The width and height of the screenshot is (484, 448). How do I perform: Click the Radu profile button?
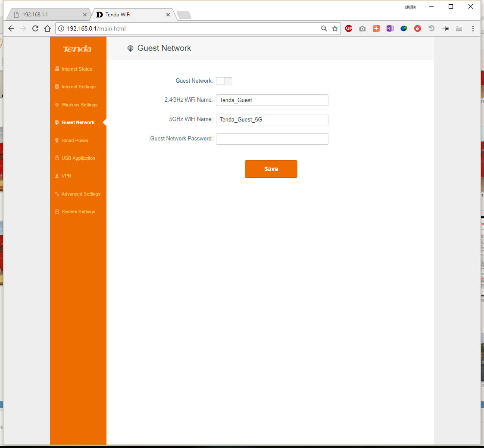tap(410, 7)
